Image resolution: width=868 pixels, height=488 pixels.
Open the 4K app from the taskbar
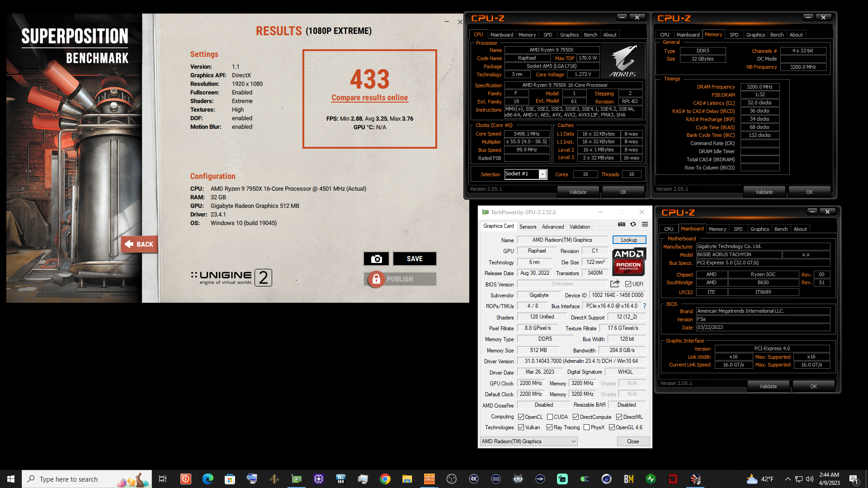[473, 479]
